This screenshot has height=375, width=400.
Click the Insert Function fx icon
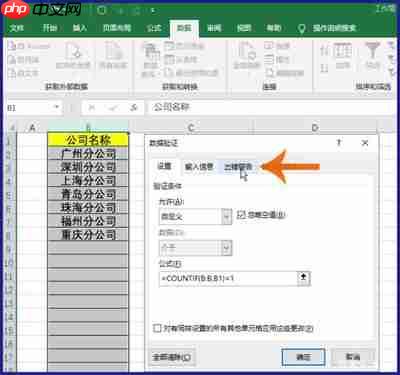pos(134,107)
